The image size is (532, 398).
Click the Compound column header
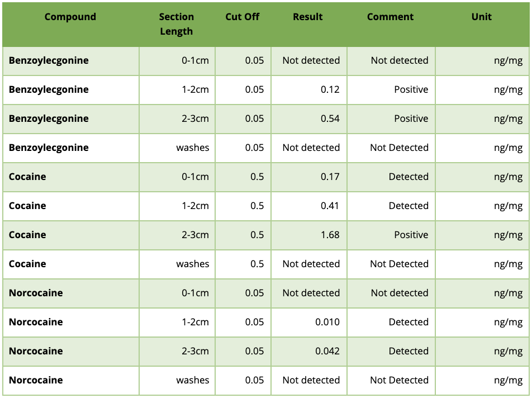coord(70,17)
